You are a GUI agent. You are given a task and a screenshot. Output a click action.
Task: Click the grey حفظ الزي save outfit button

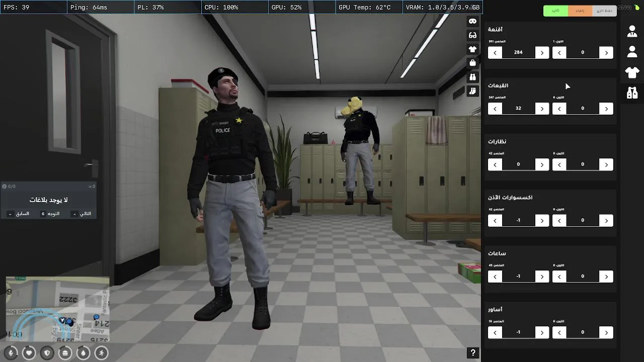click(604, 11)
